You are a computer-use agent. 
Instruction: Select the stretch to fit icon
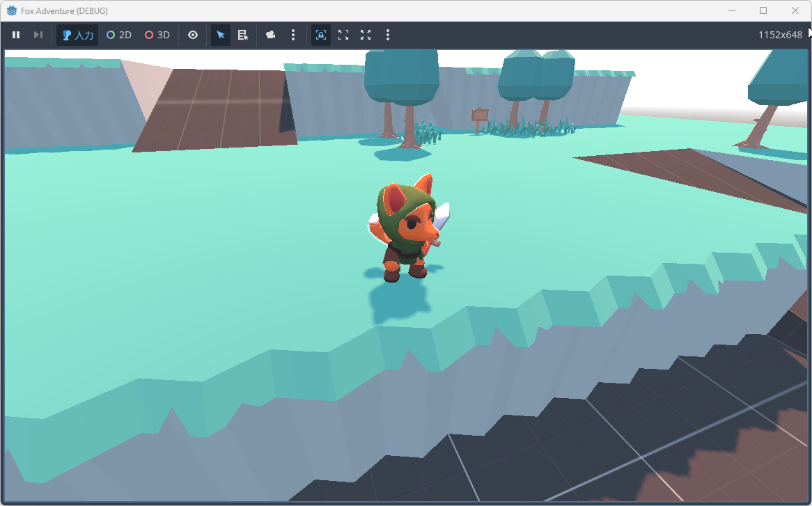366,35
